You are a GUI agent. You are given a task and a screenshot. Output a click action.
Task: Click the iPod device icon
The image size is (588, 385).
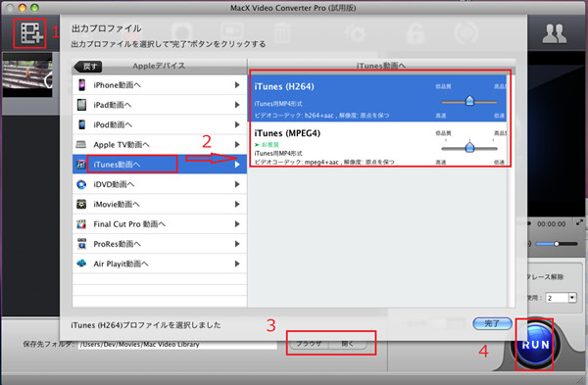[81, 124]
